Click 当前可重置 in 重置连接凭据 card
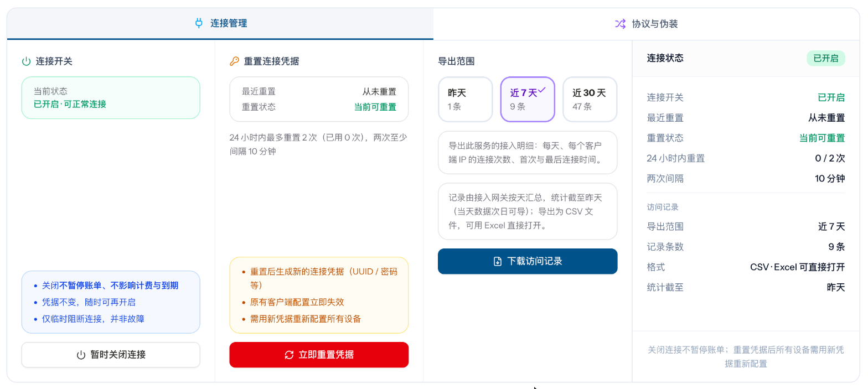 pos(375,107)
